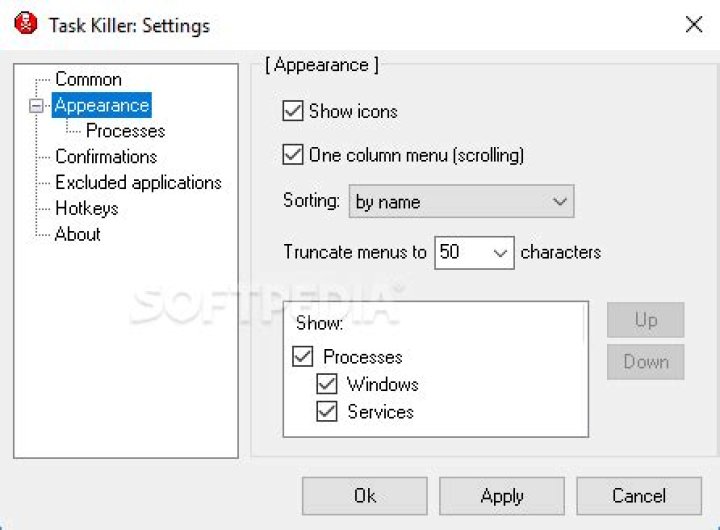This screenshot has height=530, width=720.
Task: Click the Down button
Action: pyautogui.click(x=646, y=362)
